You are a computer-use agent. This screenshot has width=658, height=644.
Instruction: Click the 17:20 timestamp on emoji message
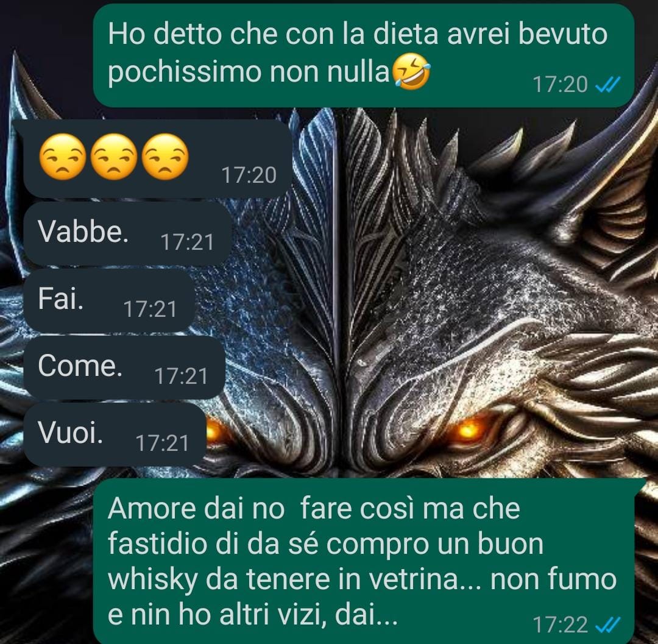coord(249,175)
